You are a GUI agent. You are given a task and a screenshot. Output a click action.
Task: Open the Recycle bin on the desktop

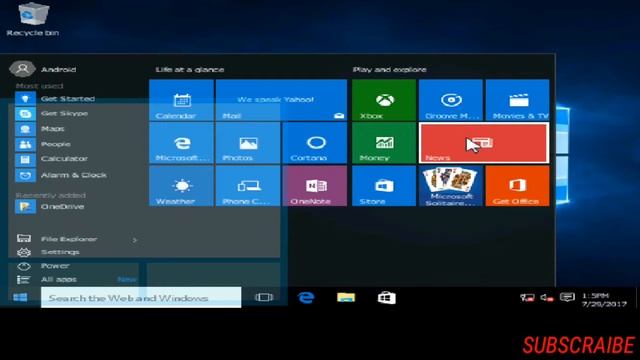click(33, 20)
